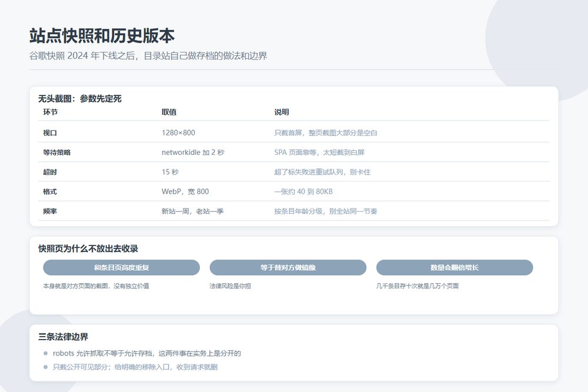Click the heading 快照页为什么不放出去收录
This screenshot has height=392, width=588.
(x=88, y=248)
